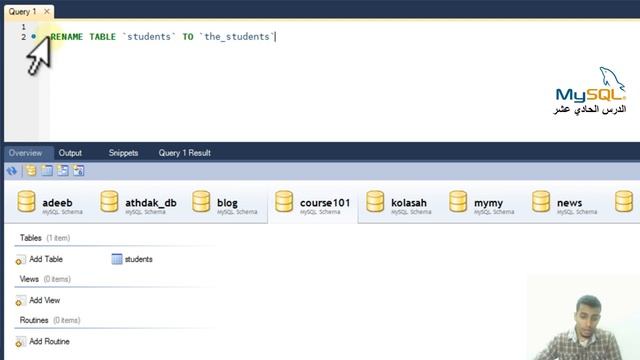Open the kolasah schema

click(x=398, y=203)
